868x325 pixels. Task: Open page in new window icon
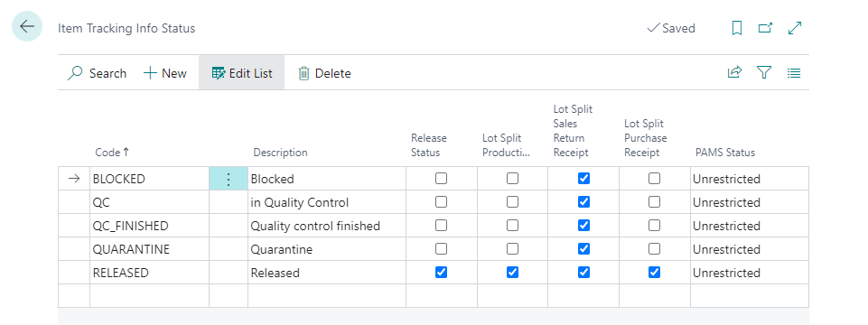click(765, 28)
